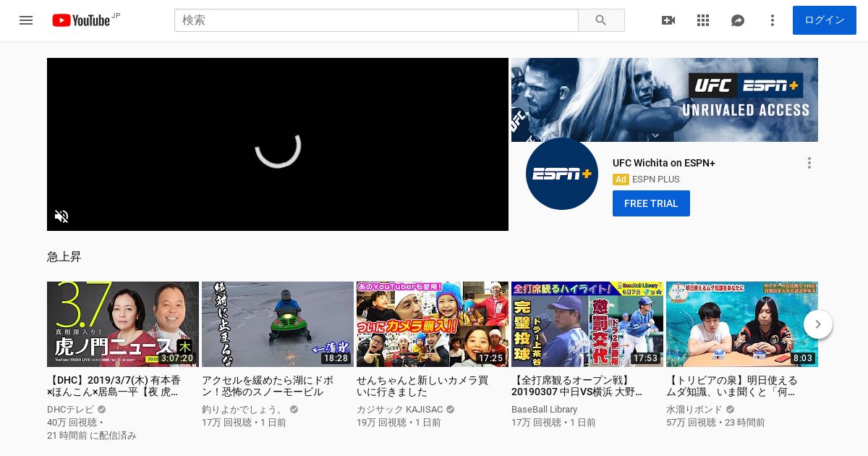Viewport: 868px width, 456px height.
Task: Focus the 検索 search field
Action: [x=376, y=20]
